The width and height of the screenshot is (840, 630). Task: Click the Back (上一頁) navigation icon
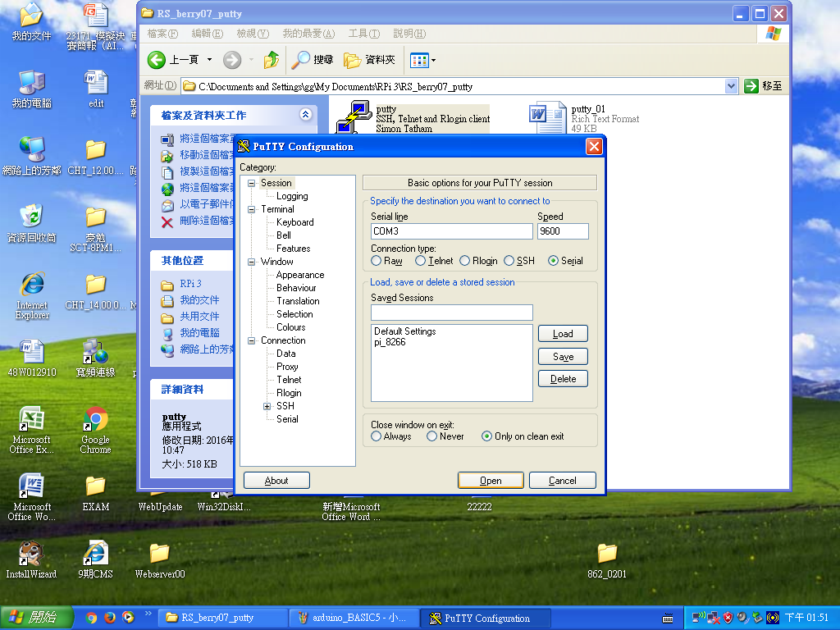tap(157, 59)
